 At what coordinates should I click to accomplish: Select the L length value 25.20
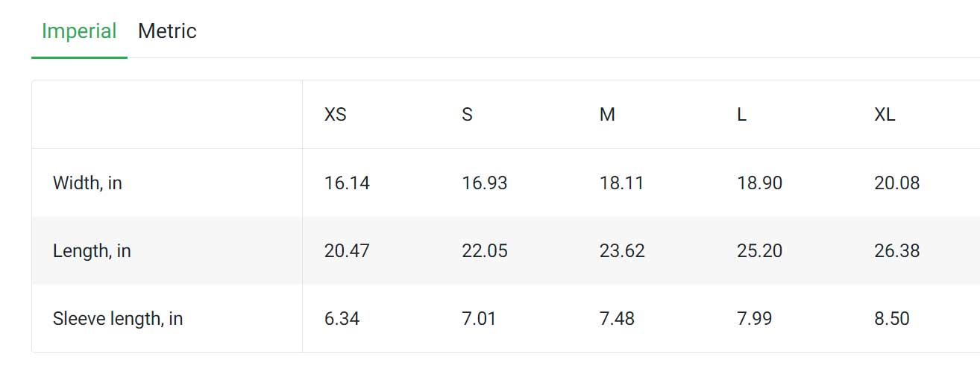tap(760, 251)
